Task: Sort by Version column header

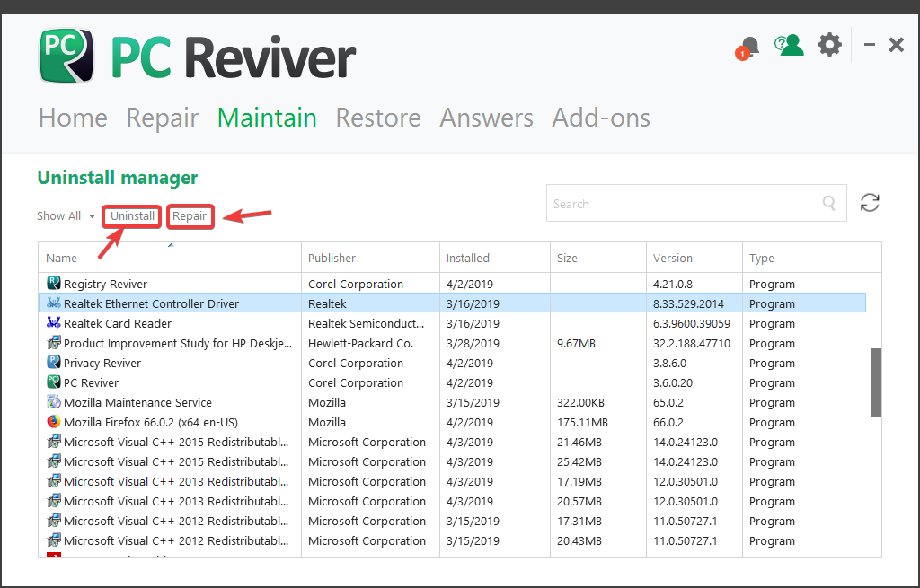Action: (x=694, y=258)
